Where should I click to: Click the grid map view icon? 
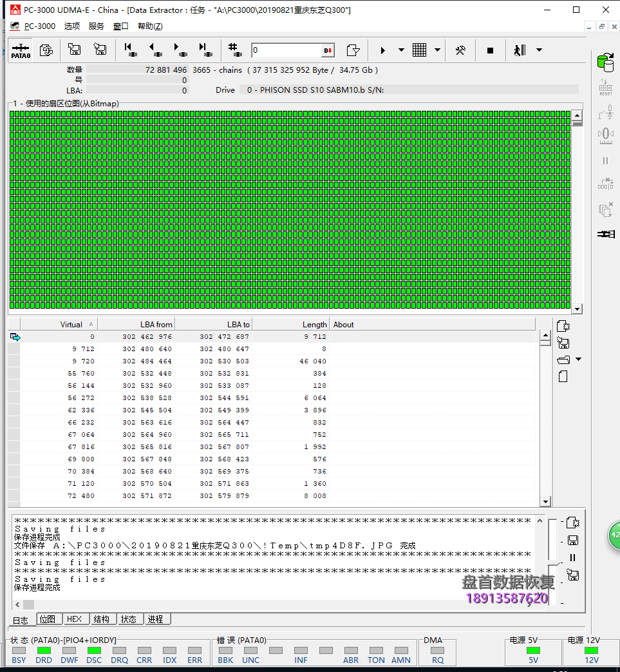pyautogui.click(x=420, y=50)
